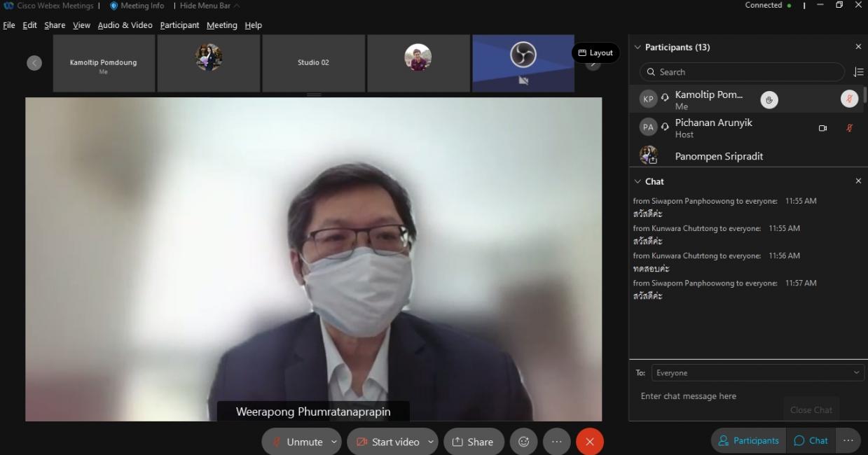
Task: Open more options in the bottom toolbar
Action: tap(557, 442)
